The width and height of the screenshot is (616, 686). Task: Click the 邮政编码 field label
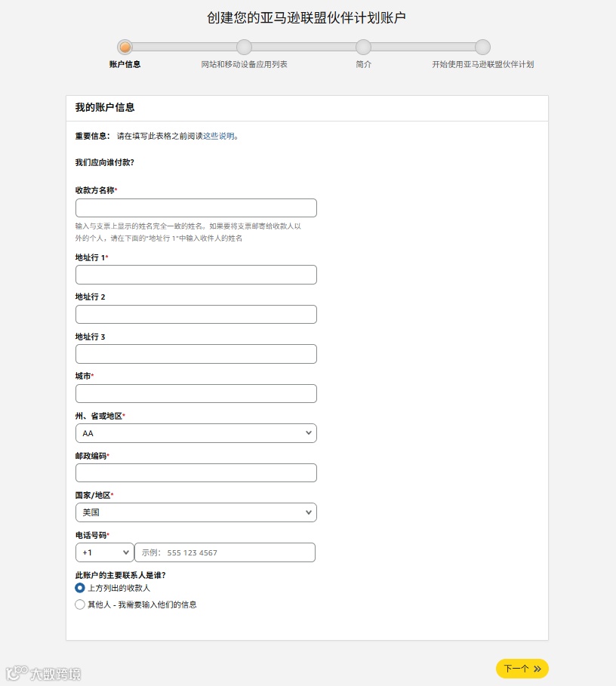click(x=91, y=456)
